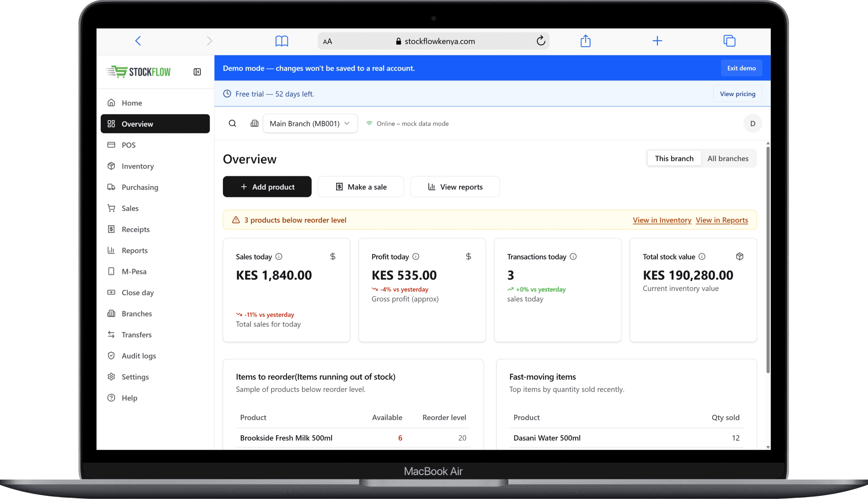Click the dollar icon on the Sales today card
This screenshot has width=868, height=499.
[332, 256]
